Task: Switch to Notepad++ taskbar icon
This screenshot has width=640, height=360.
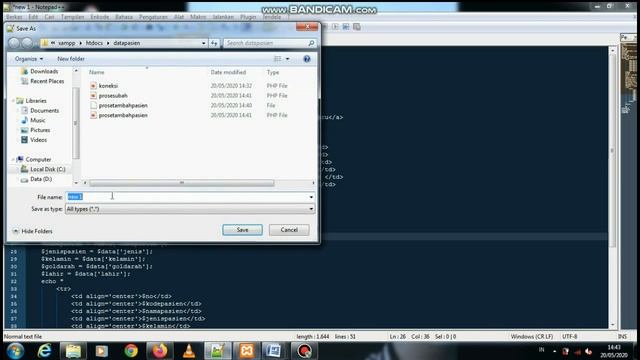Action: (x=218, y=351)
